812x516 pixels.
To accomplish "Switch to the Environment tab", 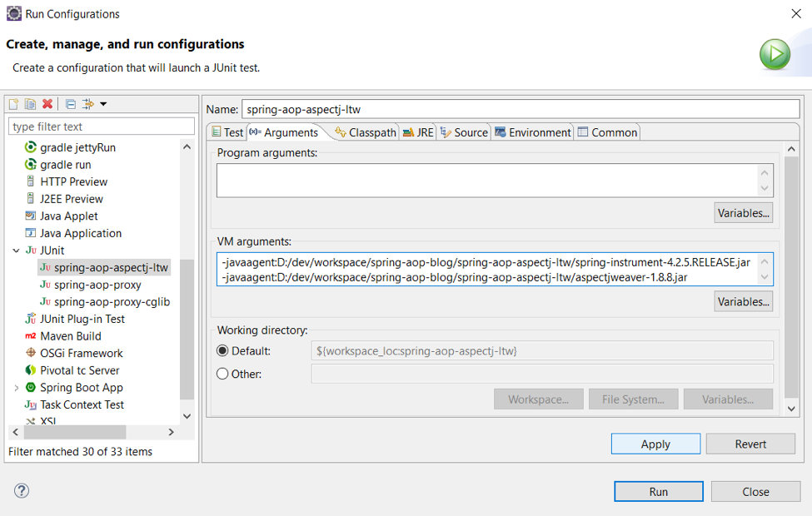I will (x=533, y=132).
